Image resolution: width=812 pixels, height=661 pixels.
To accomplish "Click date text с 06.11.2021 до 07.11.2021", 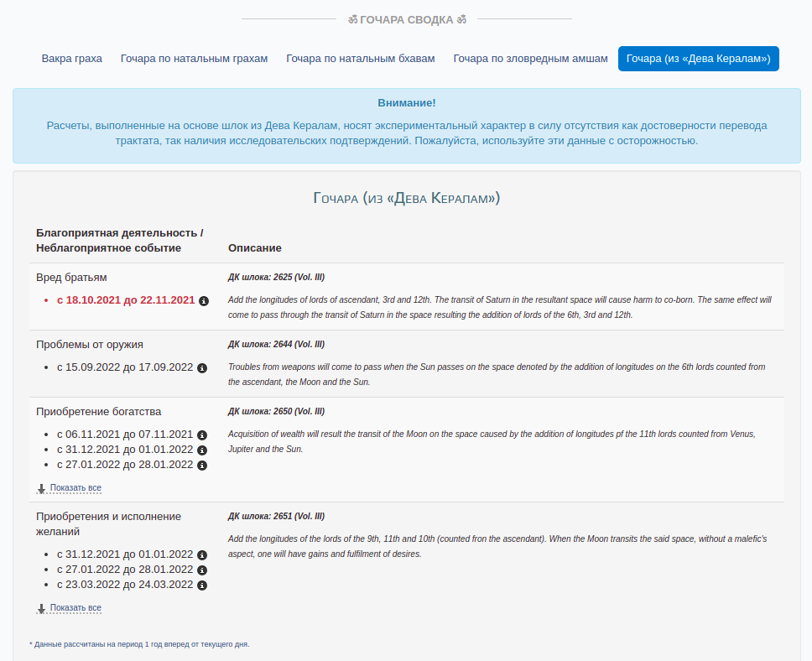I will pyautogui.click(x=125, y=435).
